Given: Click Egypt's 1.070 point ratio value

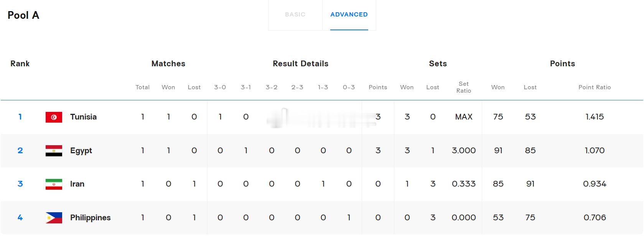Looking at the screenshot, I should click(x=595, y=151).
